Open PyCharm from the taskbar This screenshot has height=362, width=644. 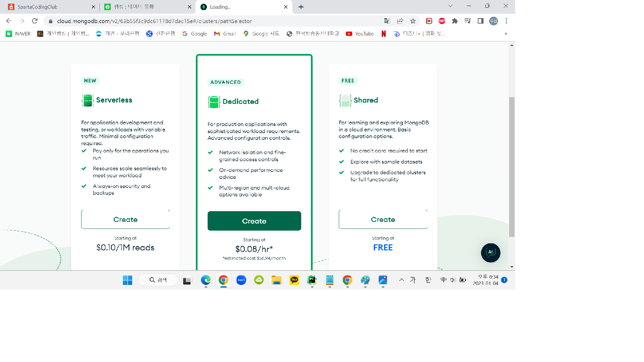(312, 280)
